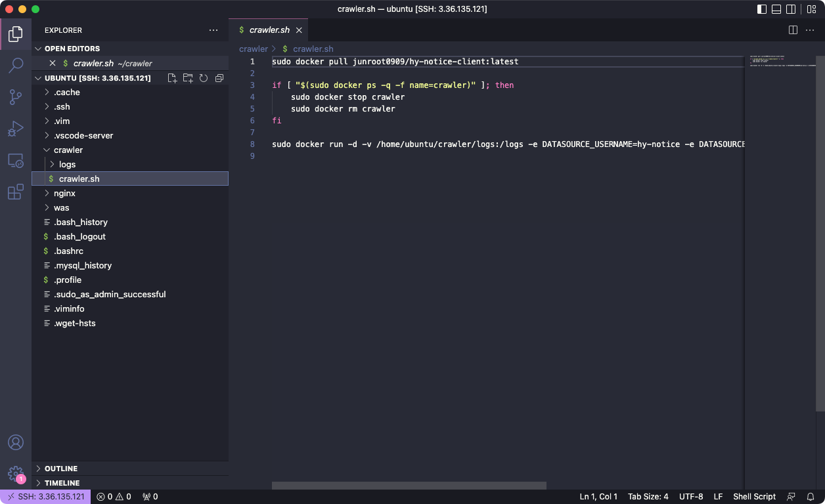Open the Extensions view icon
Screen dimensions: 825x504
pos(16,192)
